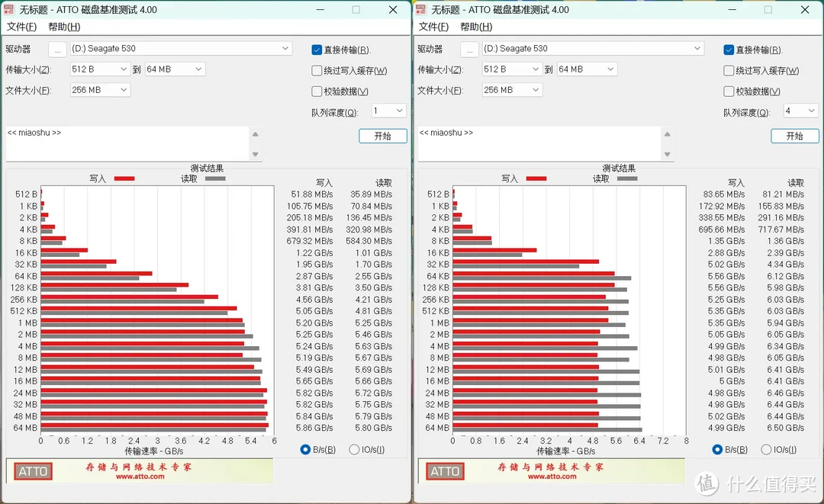Click red 写入 legend swatch in left window
This screenshot has width=824, height=504.
124,178
